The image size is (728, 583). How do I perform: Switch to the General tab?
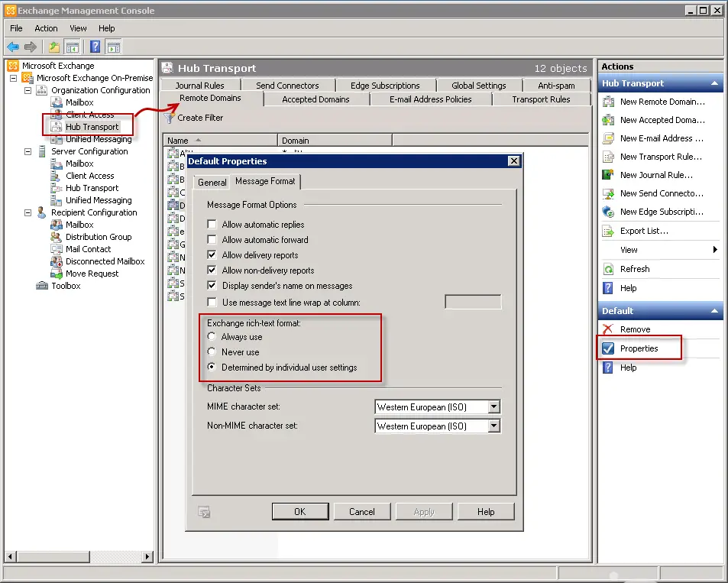pos(212,182)
